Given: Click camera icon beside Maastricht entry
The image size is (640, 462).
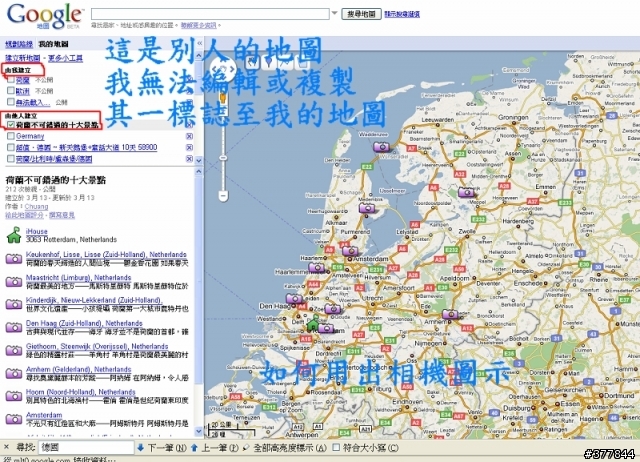Looking at the screenshot, I should click(x=14, y=282).
